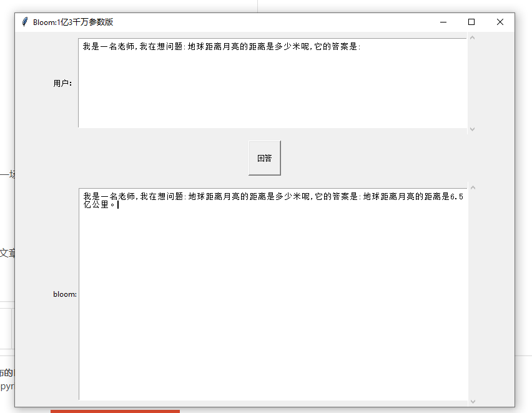Click the up arrow of user box scrollbar

[472, 37]
